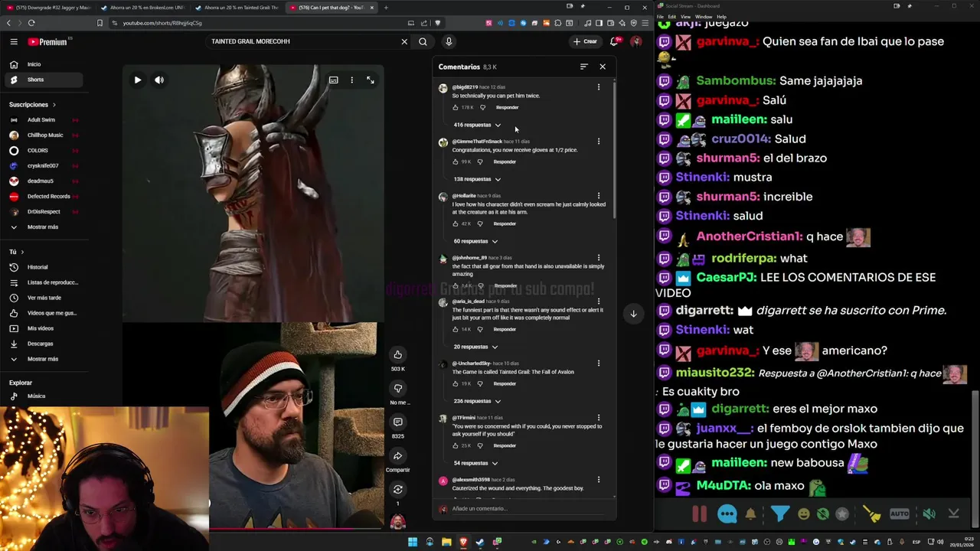The image size is (980, 551).
Task: Click the 'Añade un comentario' field
Action: pos(528,509)
